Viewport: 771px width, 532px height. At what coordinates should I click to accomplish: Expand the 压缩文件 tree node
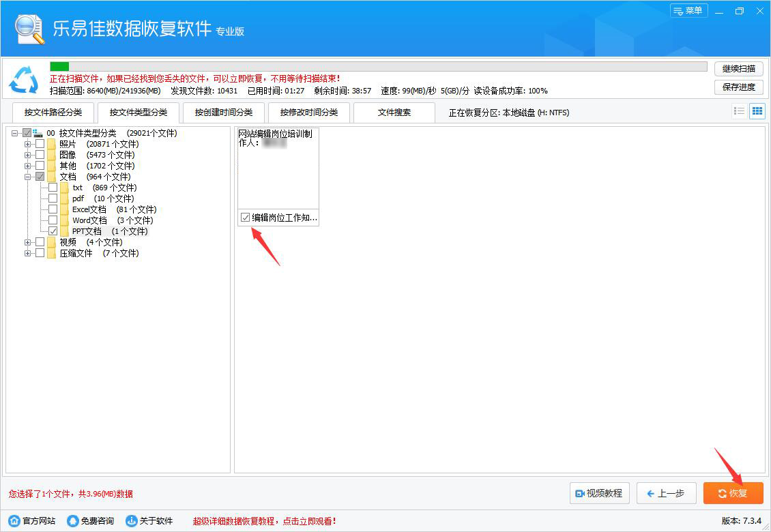click(x=28, y=252)
